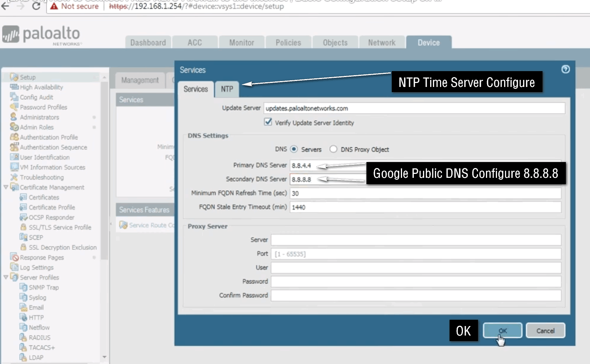Image resolution: width=590 pixels, height=364 pixels.
Task: Click the Service Route Configuration gear icon
Action: [123, 225]
